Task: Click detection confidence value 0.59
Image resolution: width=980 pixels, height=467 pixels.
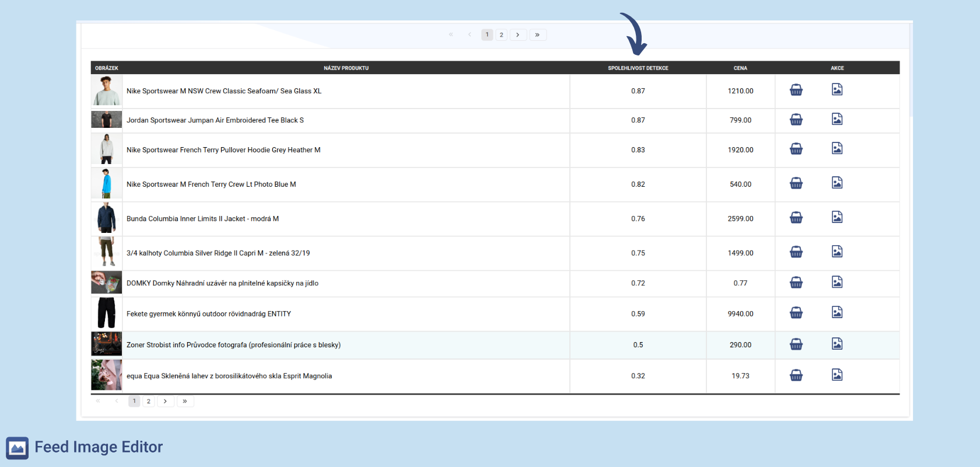Action: 638,314
